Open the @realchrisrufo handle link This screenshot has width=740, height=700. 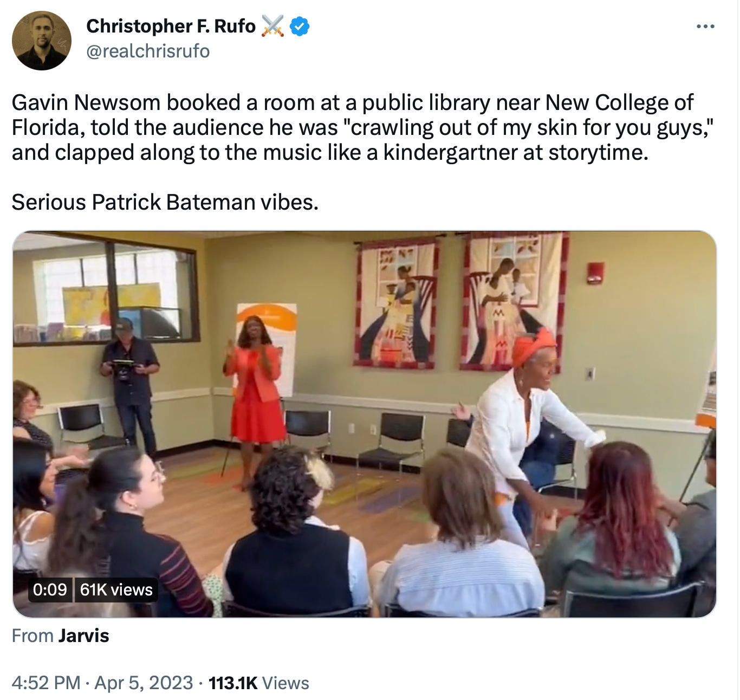tap(148, 51)
